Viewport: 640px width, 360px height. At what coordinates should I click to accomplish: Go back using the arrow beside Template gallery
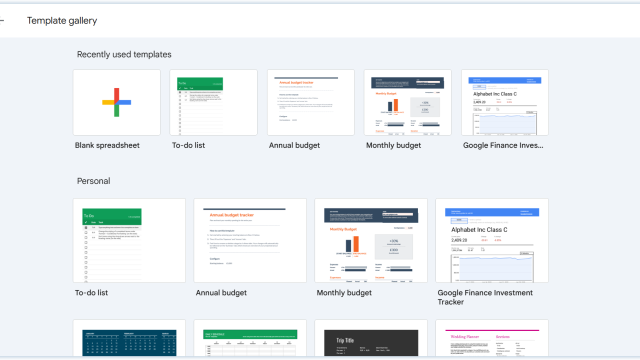pyautogui.click(x=2, y=20)
